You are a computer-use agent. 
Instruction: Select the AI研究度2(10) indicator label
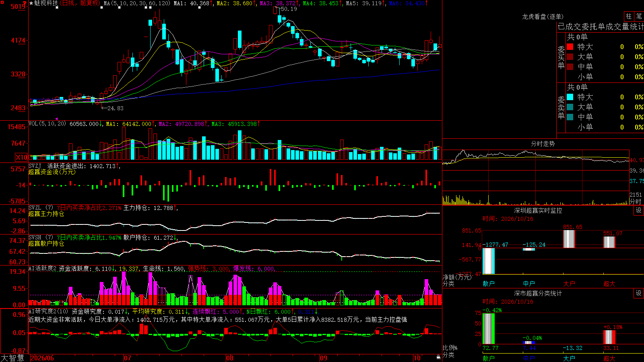coord(49,311)
